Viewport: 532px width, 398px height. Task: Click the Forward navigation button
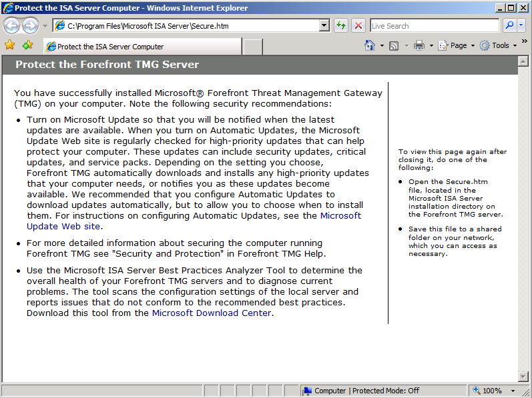[x=30, y=26]
